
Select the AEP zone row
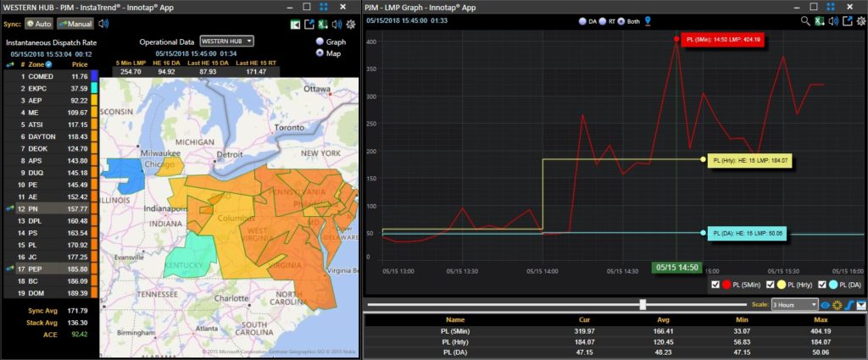51,101
